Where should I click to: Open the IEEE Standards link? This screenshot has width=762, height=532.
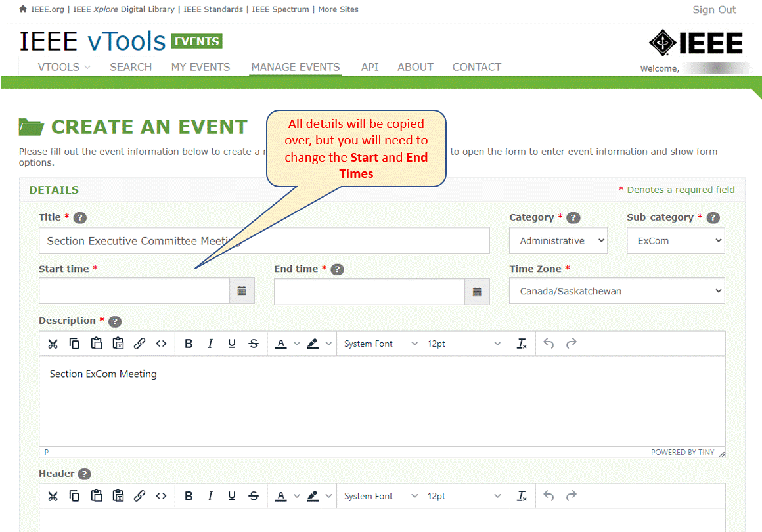click(x=213, y=9)
